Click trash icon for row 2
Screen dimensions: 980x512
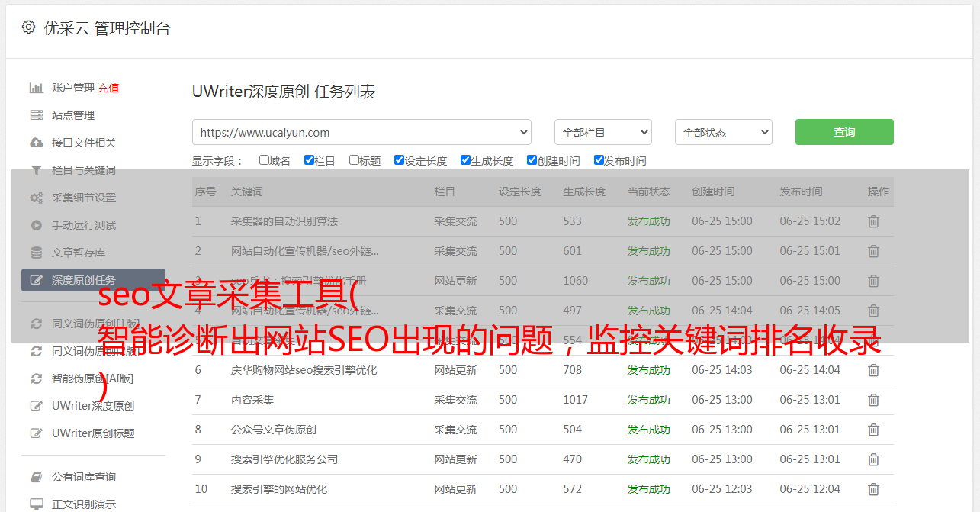coord(873,251)
